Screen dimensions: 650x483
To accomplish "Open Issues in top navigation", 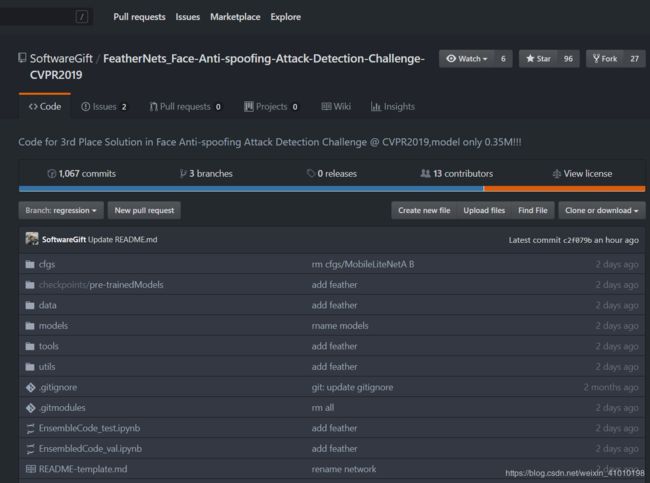I will [x=187, y=17].
